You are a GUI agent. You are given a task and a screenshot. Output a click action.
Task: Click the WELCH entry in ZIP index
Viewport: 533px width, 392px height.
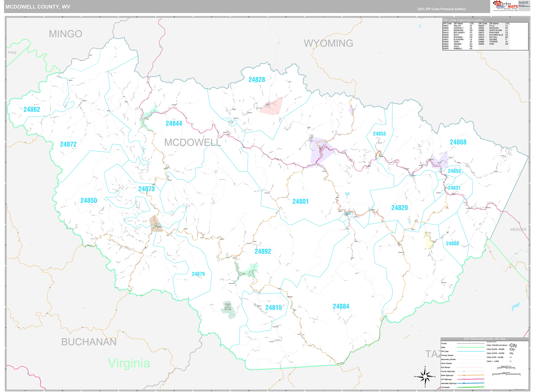click(x=458, y=26)
